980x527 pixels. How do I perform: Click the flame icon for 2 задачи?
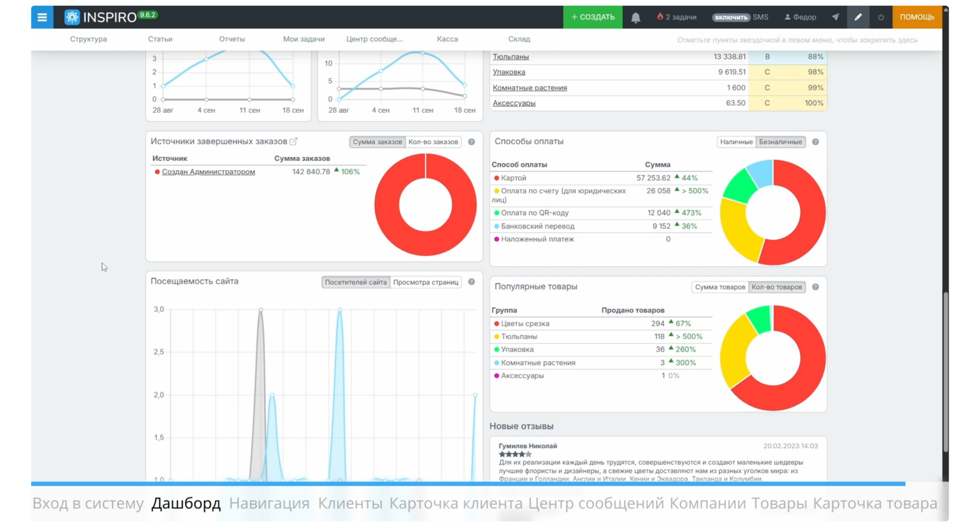coord(660,17)
